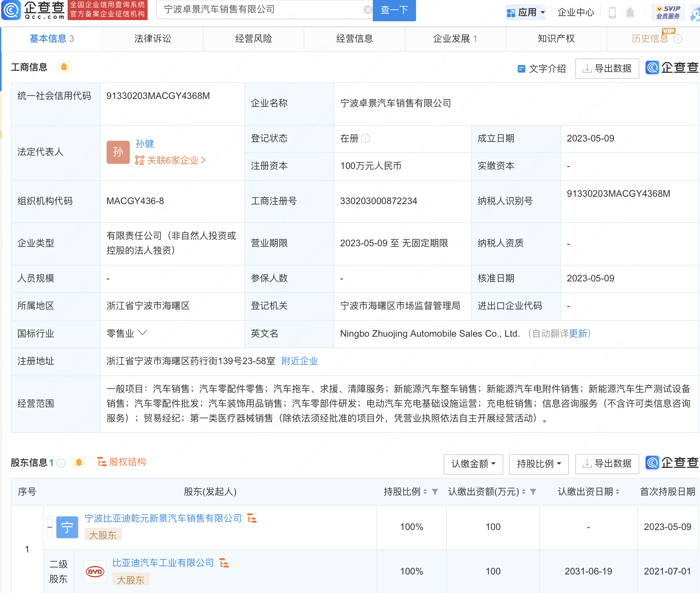The width and height of the screenshot is (700, 593).
Task: Click the 宁 avatar of the shareholder
Action: [67, 527]
